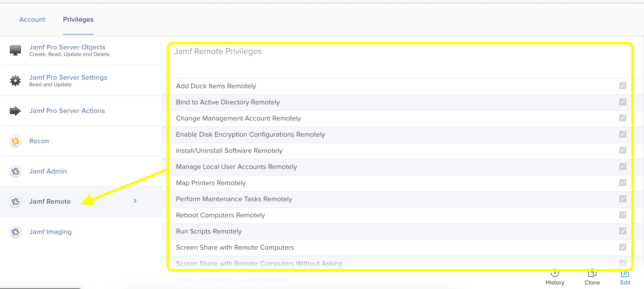Click the Jamf Pro Server Settings gear icon
Screen dimensions: 644x289
click(x=15, y=81)
